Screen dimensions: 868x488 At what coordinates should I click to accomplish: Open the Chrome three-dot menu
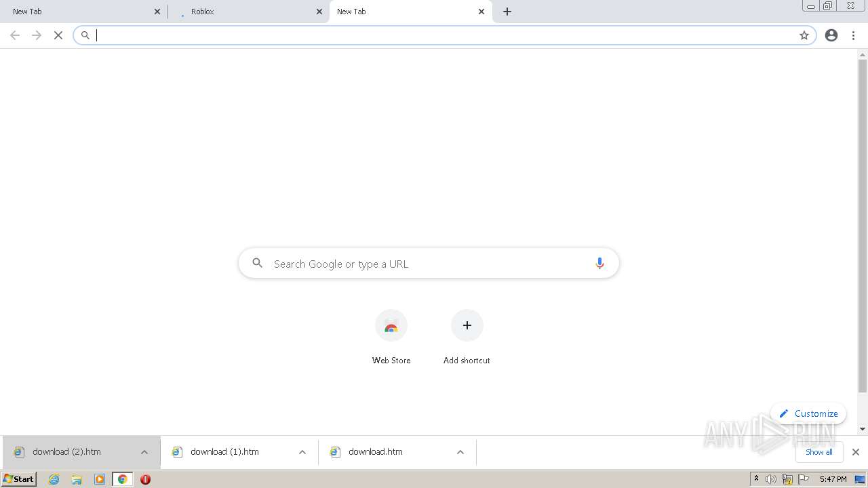[x=853, y=35]
